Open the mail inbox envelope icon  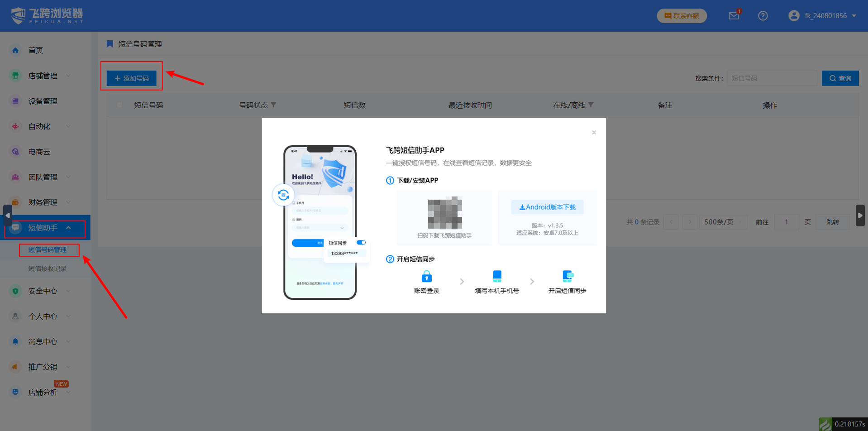[734, 16]
